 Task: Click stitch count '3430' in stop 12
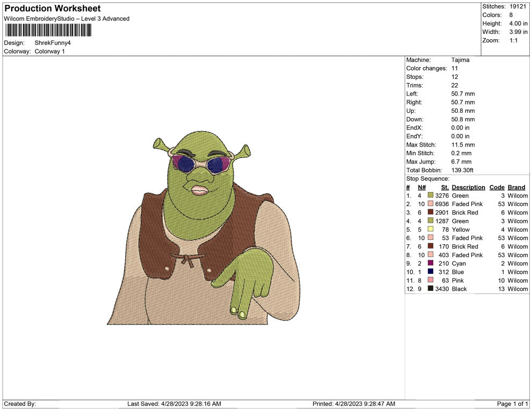pos(442,289)
